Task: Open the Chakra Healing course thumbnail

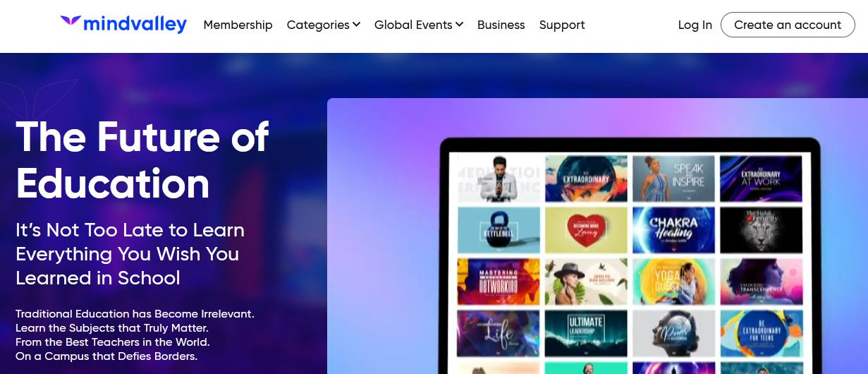Action: click(x=673, y=230)
